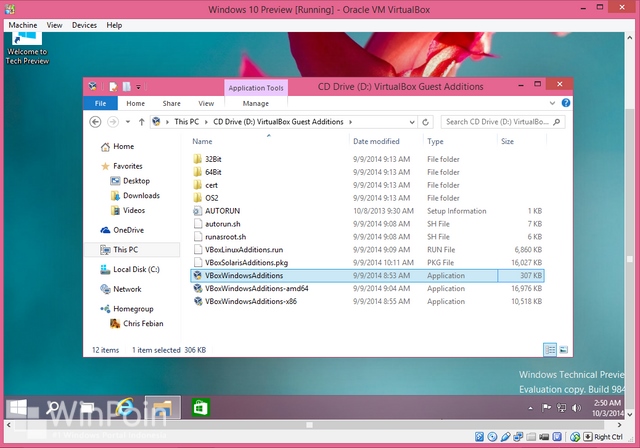Sort files by the Type column header

point(435,141)
